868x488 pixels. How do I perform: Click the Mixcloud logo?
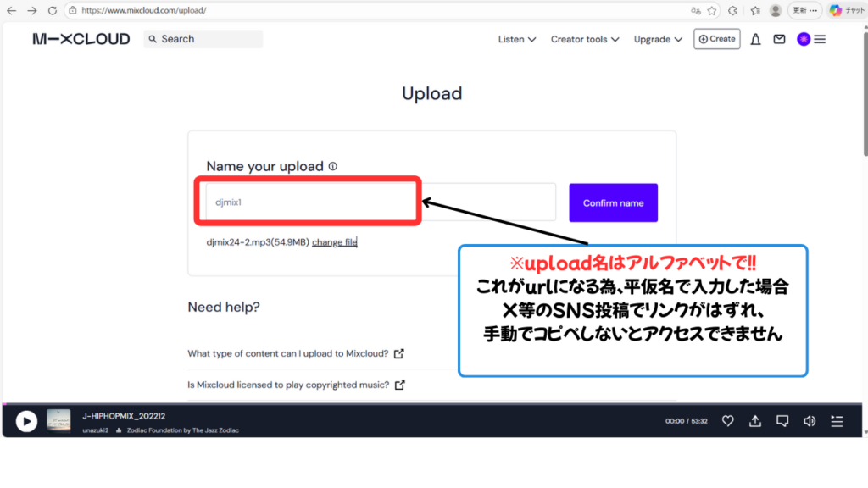81,39
